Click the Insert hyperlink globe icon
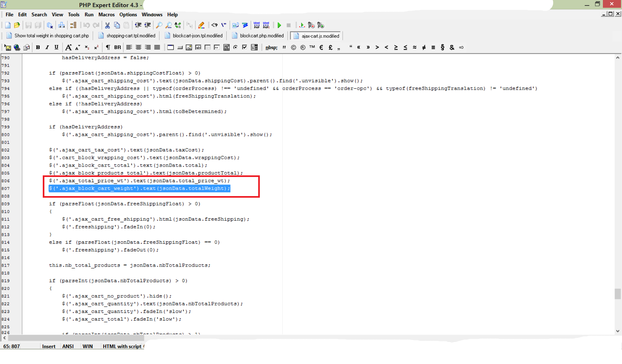Image resolution: width=622 pixels, height=364 pixels. (x=17, y=48)
